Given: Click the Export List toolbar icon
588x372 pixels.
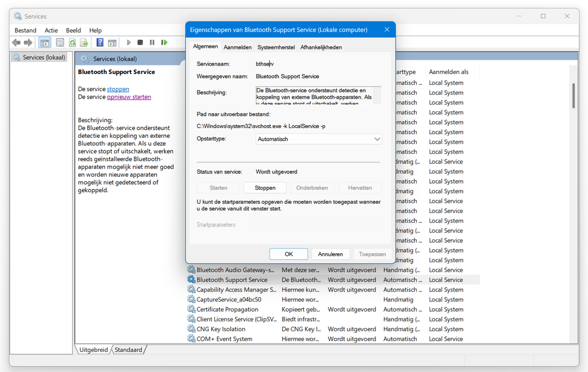Looking at the screenshot, I should (x=84, y=42).
